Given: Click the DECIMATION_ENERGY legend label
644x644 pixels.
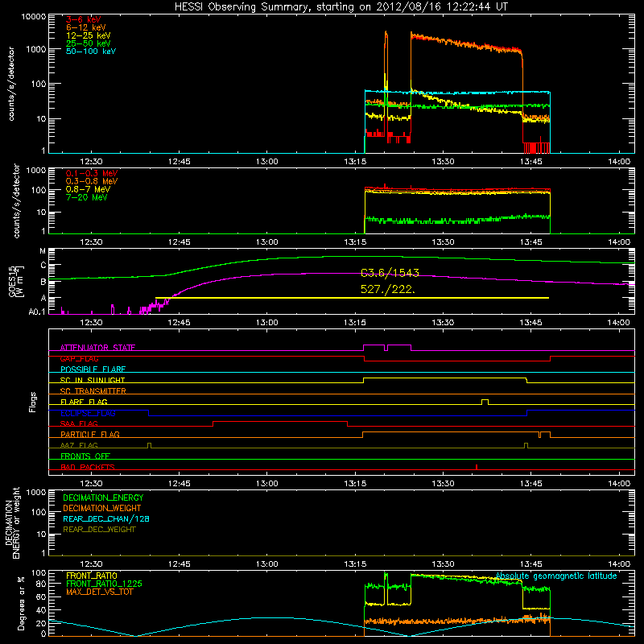Looking at the screenshot, I should tap(103, 497).
